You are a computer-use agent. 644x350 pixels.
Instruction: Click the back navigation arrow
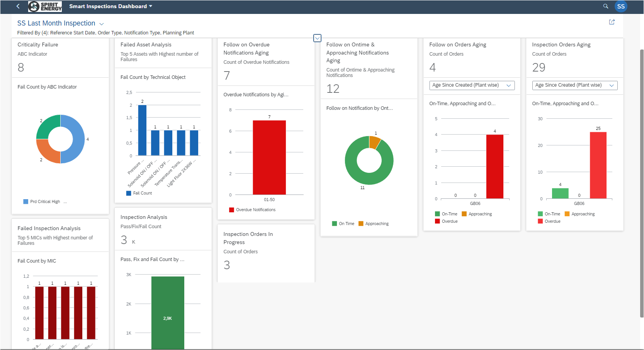pyautogui.click(x=18, y=6)
